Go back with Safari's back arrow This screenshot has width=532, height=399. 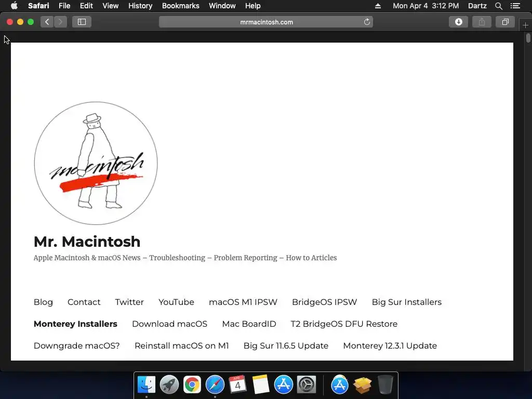click(47, 22)
